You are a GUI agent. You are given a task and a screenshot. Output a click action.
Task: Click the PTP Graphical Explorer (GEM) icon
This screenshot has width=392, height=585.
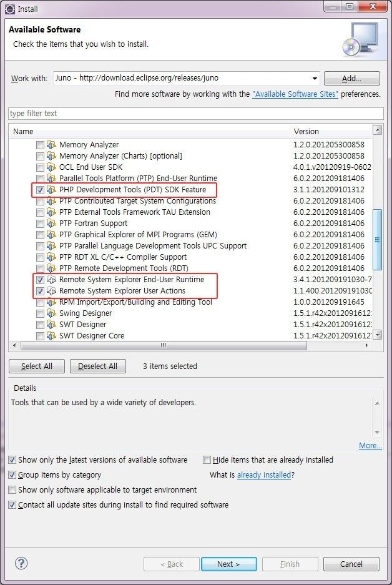point(51,235)
